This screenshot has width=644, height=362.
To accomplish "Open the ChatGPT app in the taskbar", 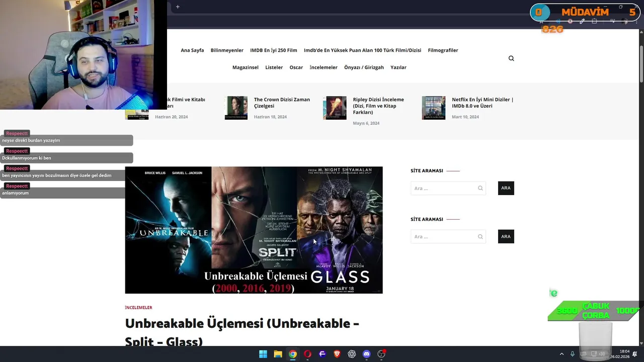I will coord(352,354).
